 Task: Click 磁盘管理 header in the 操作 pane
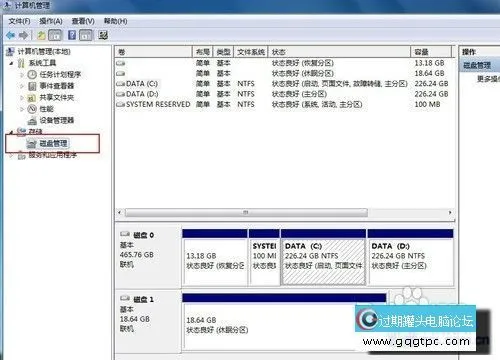pyautogui.click(x=480, y=65)
